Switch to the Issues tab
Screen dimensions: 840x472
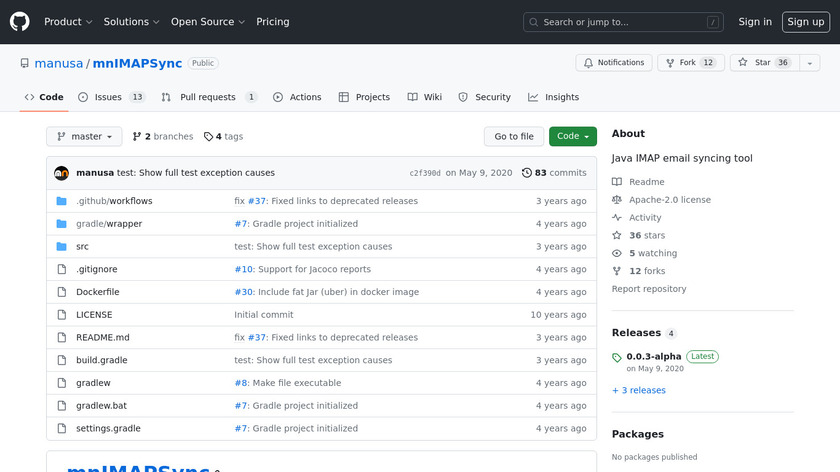[x=108, y=97]
